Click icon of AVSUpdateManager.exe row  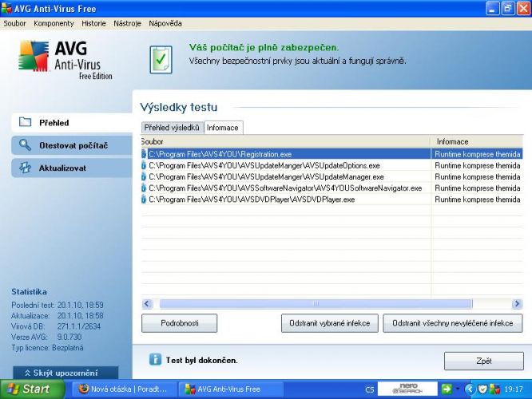pyautogui.click(x=144, y=176)
